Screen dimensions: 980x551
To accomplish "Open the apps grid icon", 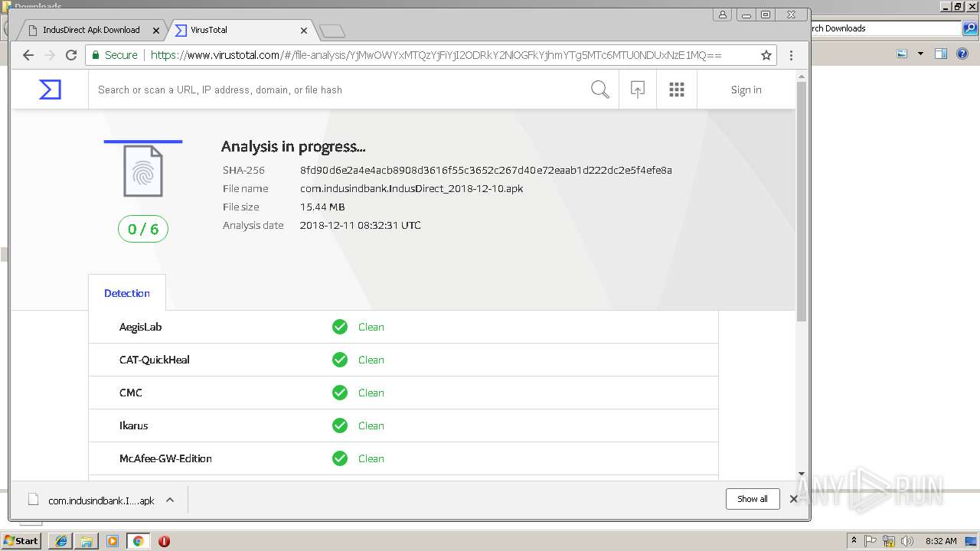I will (677, 90).
